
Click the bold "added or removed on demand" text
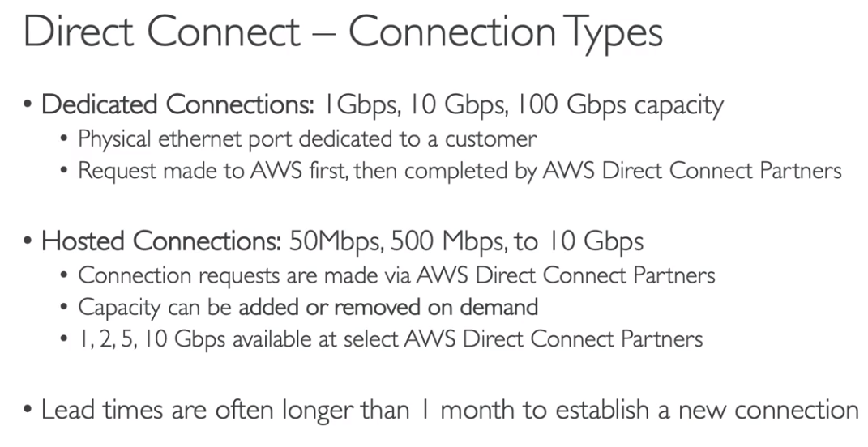tap(388, 307)
